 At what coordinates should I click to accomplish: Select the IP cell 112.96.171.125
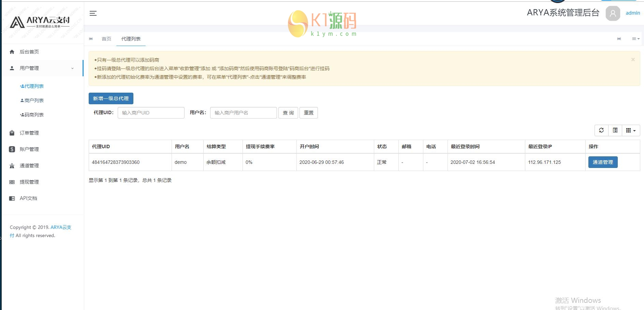click(x=555, y=162)
